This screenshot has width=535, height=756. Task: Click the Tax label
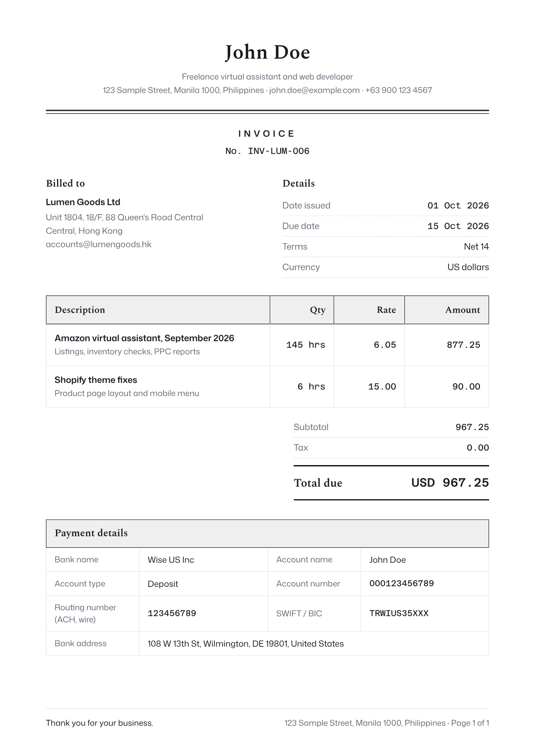pos(301,447)
